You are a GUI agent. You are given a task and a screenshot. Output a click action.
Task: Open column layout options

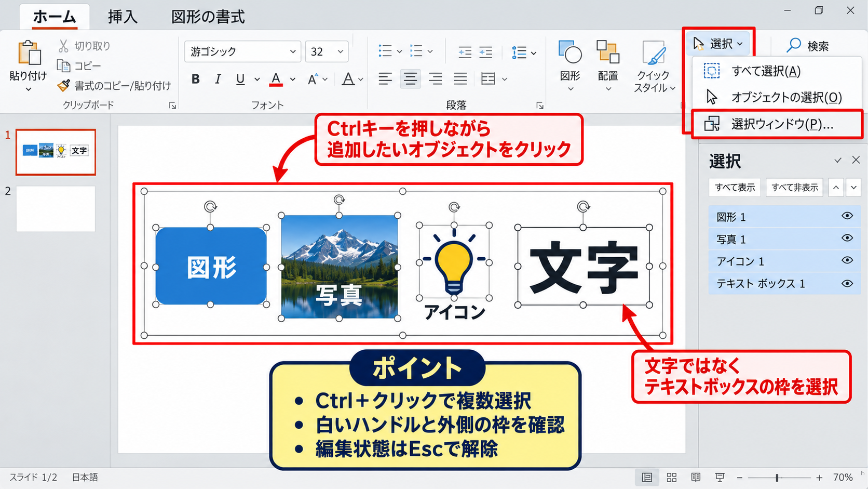tap(494, 79)
